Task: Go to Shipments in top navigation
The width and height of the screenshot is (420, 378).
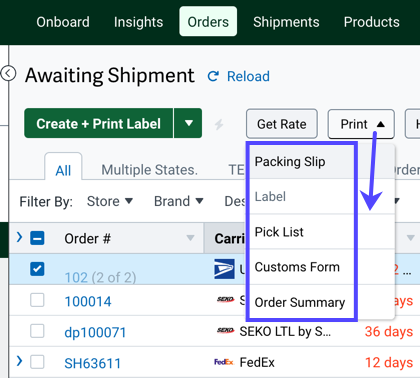Action: click(x=286, y=22)
